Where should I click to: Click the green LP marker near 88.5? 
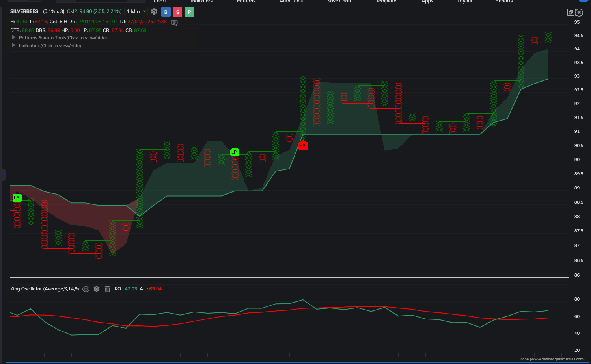click(17, 198)
